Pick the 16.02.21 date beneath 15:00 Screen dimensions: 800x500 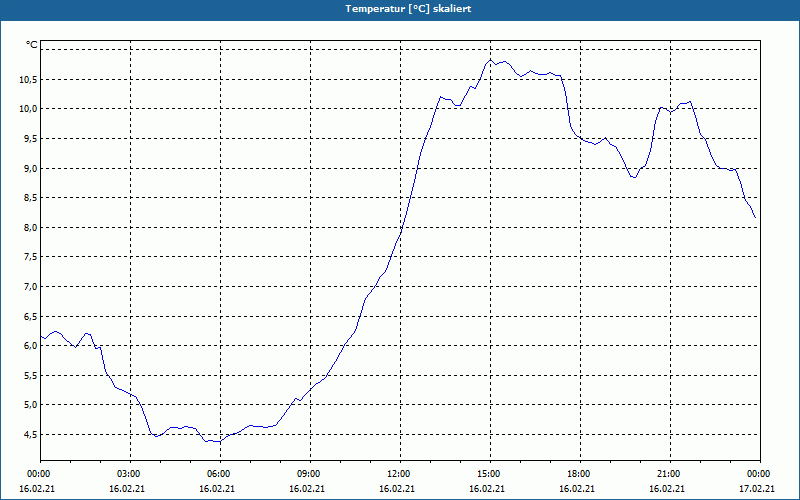click(x=487, y=488)
